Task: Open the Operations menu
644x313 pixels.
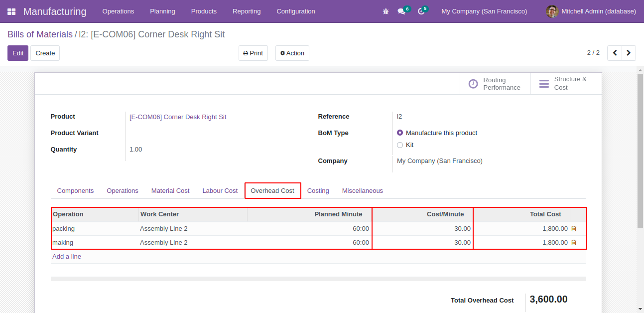Action: point(118,11)
